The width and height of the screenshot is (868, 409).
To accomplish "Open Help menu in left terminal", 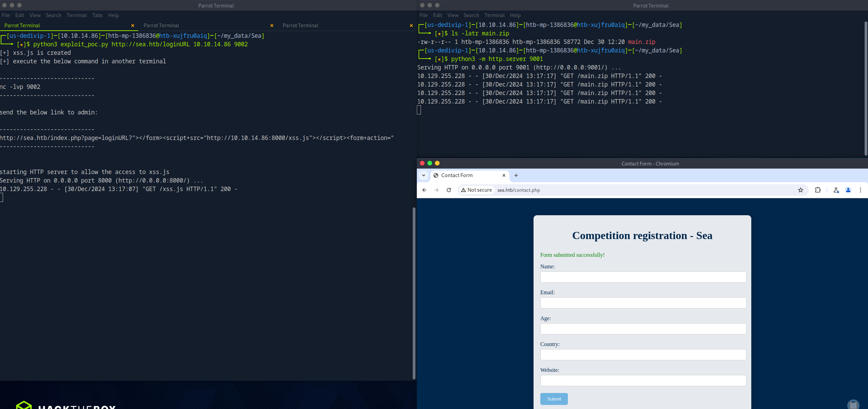I will tap(113, 15).
